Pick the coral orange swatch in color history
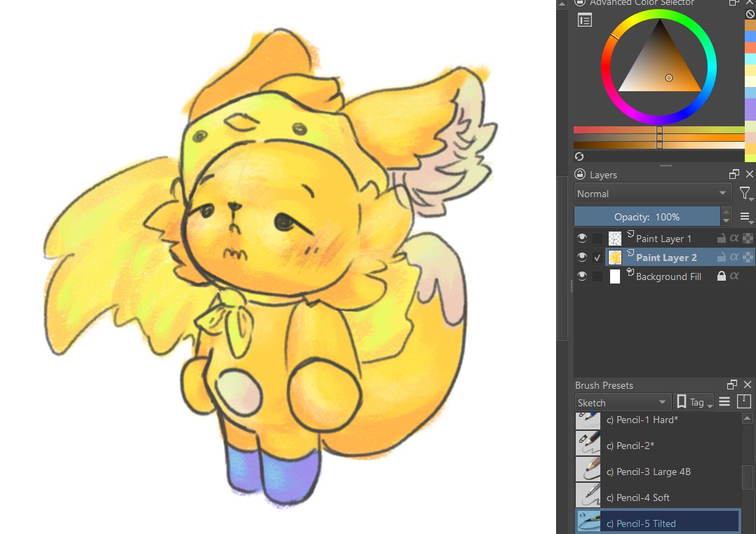Viewport: 756px width, 534px height. [750, 48]
